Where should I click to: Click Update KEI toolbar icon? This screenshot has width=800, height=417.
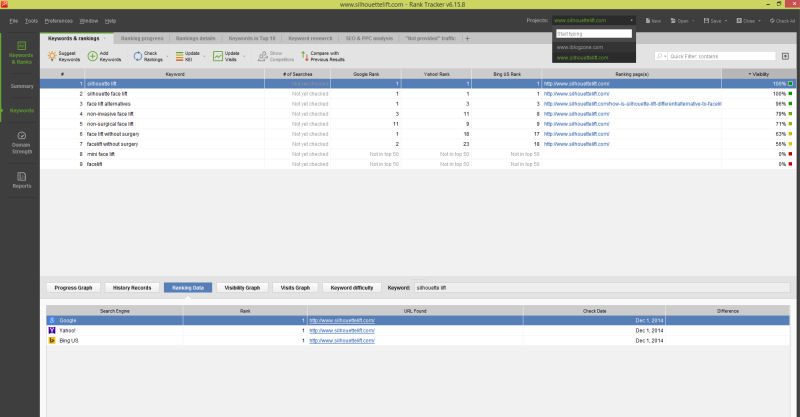(x=180, y=56)
